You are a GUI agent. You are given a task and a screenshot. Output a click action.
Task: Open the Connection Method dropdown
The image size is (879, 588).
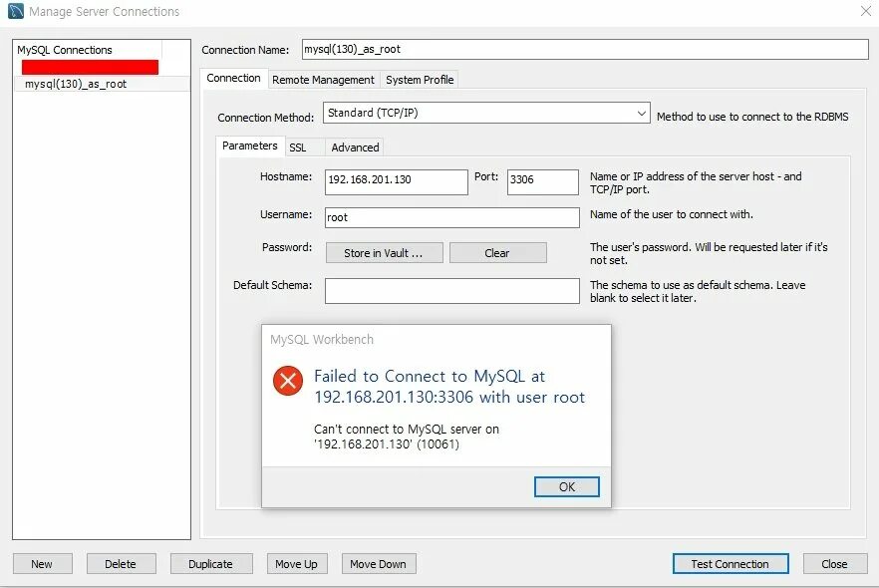click(486, 113)
